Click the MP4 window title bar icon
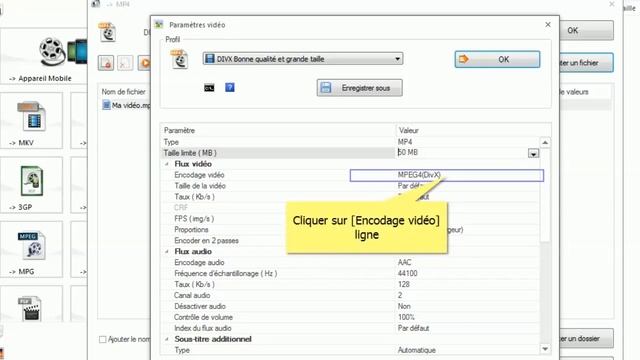640x360 pixels. pos(96,4)
